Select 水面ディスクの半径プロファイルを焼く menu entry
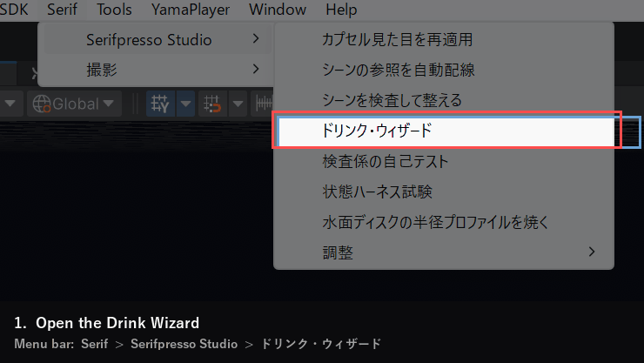Viewport: 644px width, 363px height. tap(444, 222)
